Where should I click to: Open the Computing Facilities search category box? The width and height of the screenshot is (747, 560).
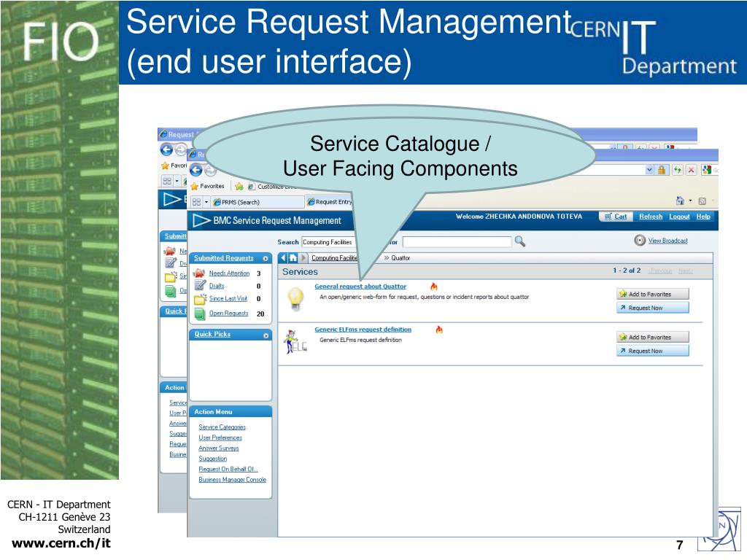pos(329,242)
